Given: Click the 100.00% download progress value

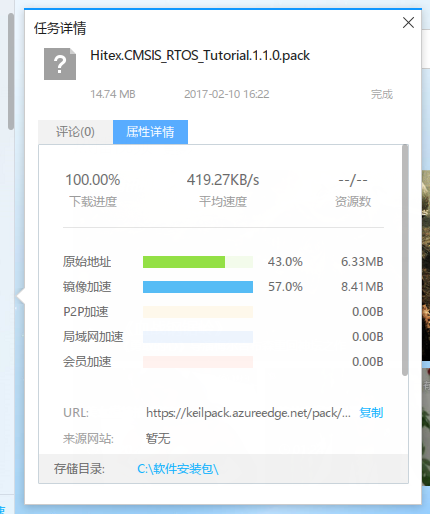Looking at the screenshot, I should pyautogui.click(x=93, y=180).
